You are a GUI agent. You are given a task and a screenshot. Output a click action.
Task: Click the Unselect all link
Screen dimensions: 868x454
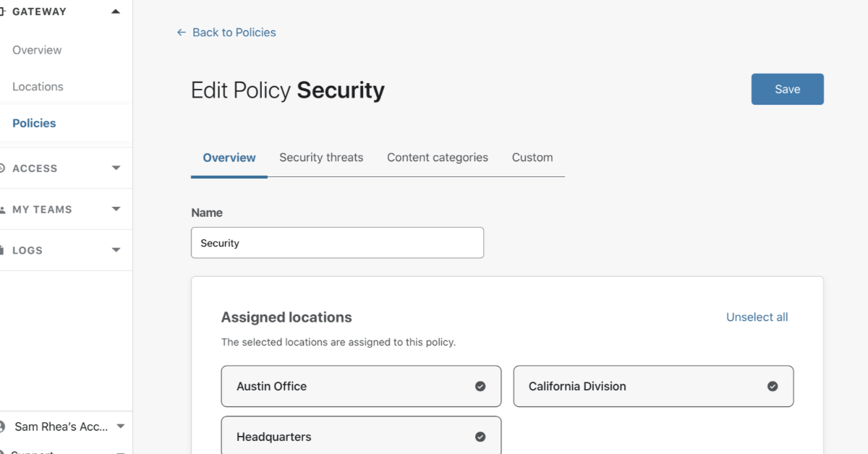[x=757, y=317]
